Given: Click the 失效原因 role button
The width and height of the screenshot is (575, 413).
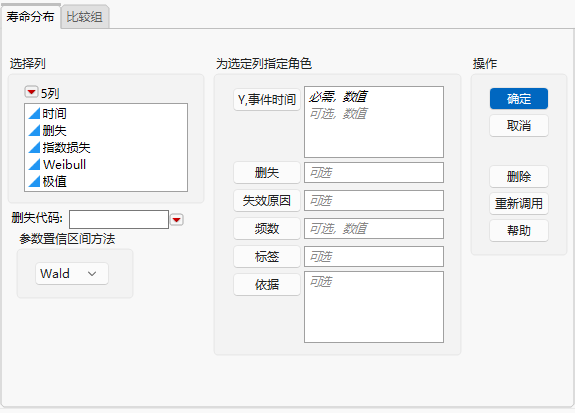Looking at the screenshot, I should pos(267,201).
